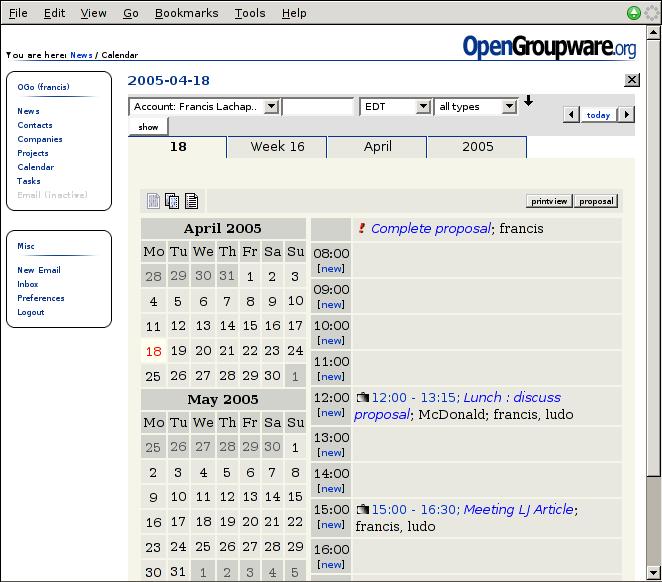Click briefcase icon on the 12:00 lunch appointment
The width and height of the screenshot is (662, 582).
click(363, 398)
